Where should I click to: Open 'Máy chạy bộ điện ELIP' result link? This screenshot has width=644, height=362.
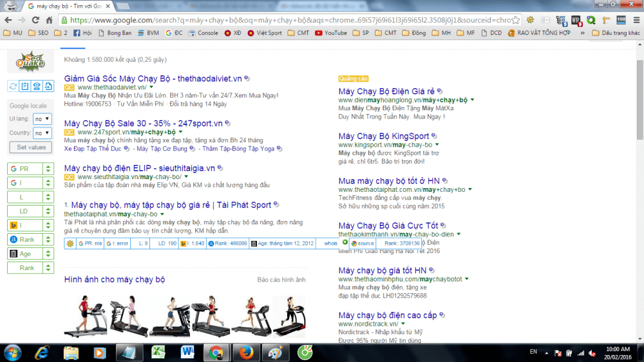coord(139,168)
